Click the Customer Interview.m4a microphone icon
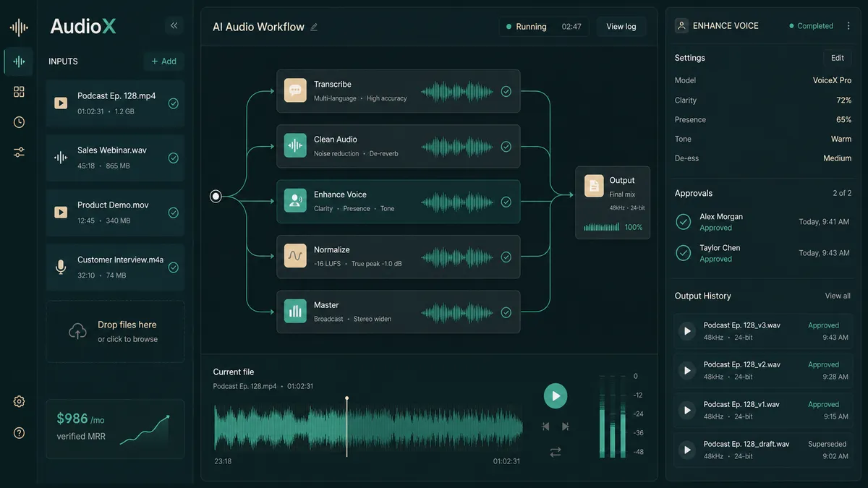The width and height of the screenshot is (868, 488). (61, 267)
